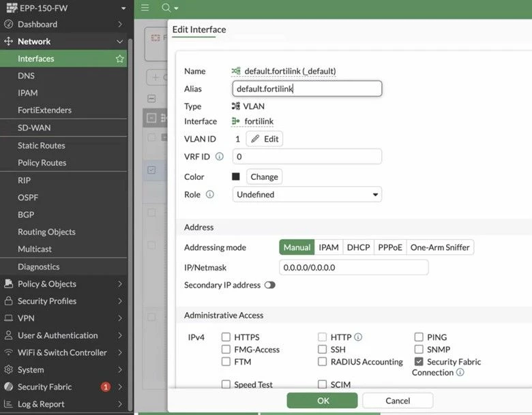The width and height of the screenshot is (532, 415).
Task: Expand the System menu chevron
Action: pyautogui.click(x=120, y=369)
